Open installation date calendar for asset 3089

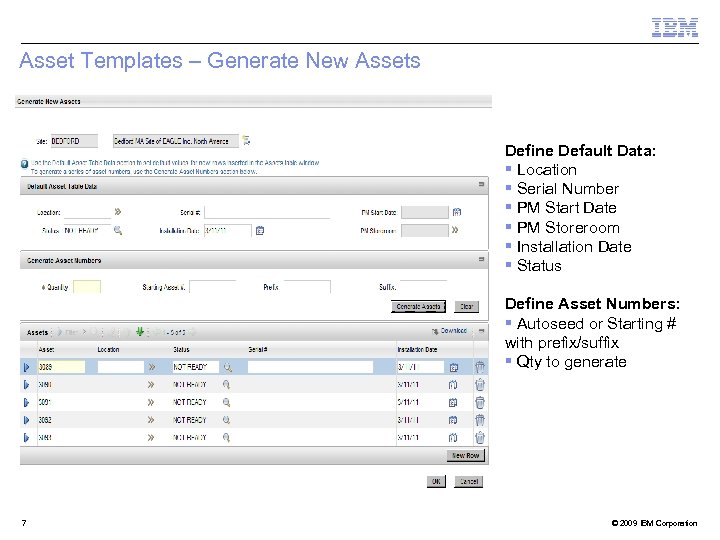454,367
